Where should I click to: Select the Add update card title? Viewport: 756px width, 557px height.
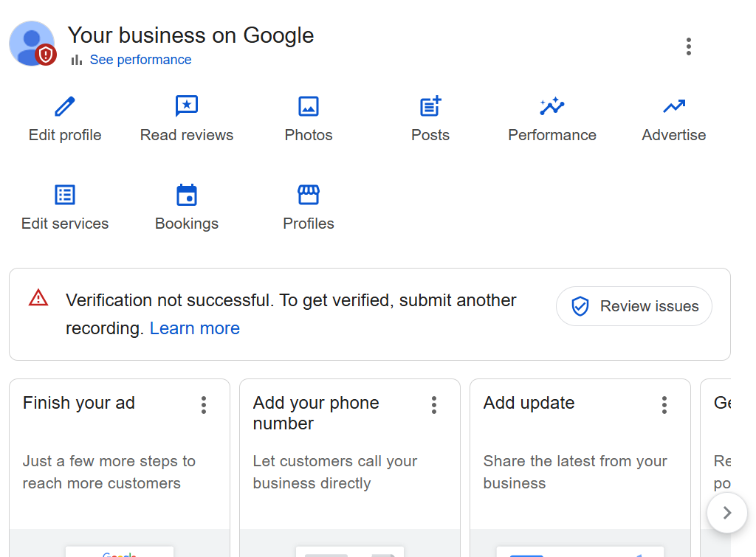(529, 403)
